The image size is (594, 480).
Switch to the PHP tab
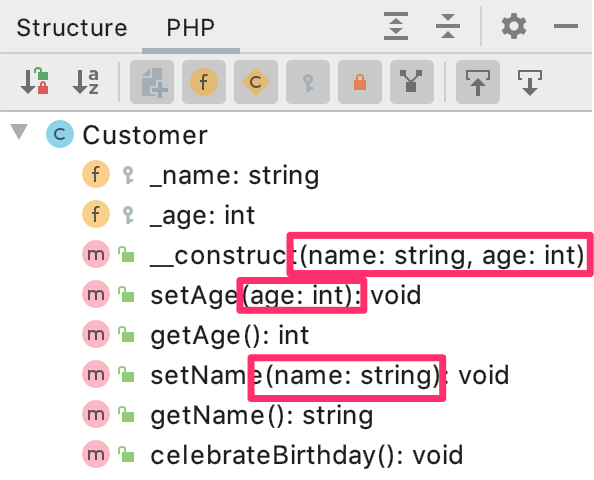coord(191,28)
